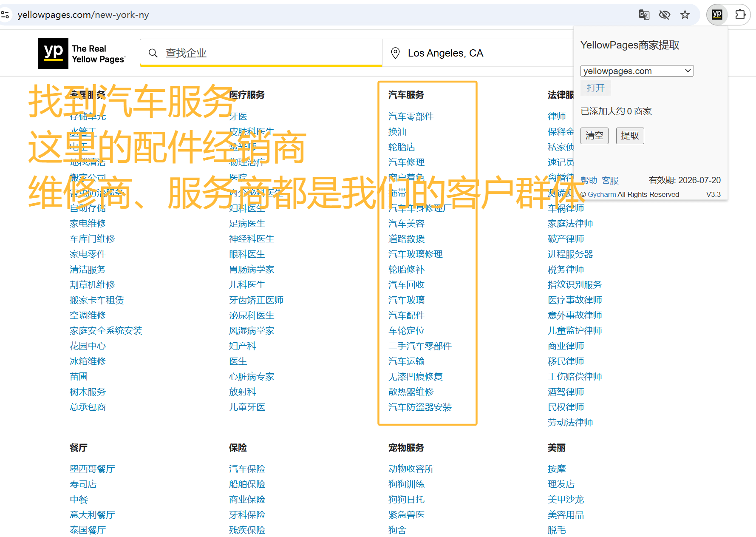This screenshot has height=537, width=756.
Task: Open 足病医生 link
Action: pos(247,224)
